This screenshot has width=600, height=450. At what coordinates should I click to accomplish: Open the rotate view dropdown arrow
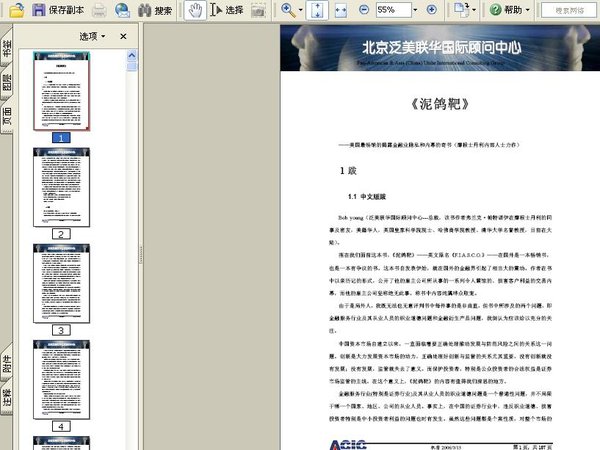pyautogui.click(x=474, y=10)
